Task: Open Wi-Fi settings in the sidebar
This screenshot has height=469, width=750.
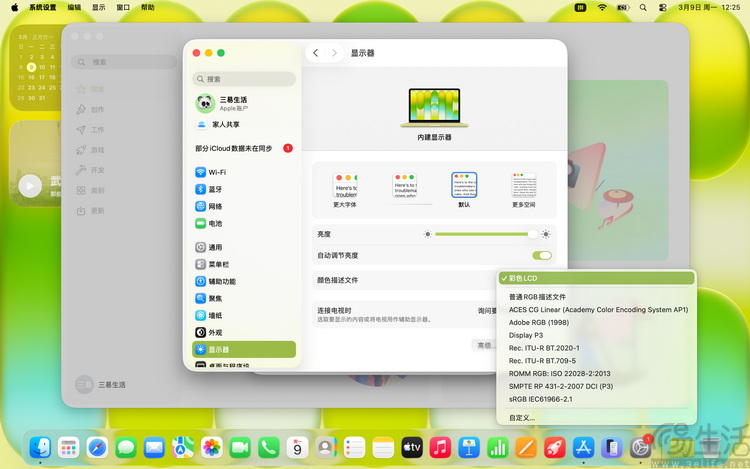Action: click(x=244, y=172)
